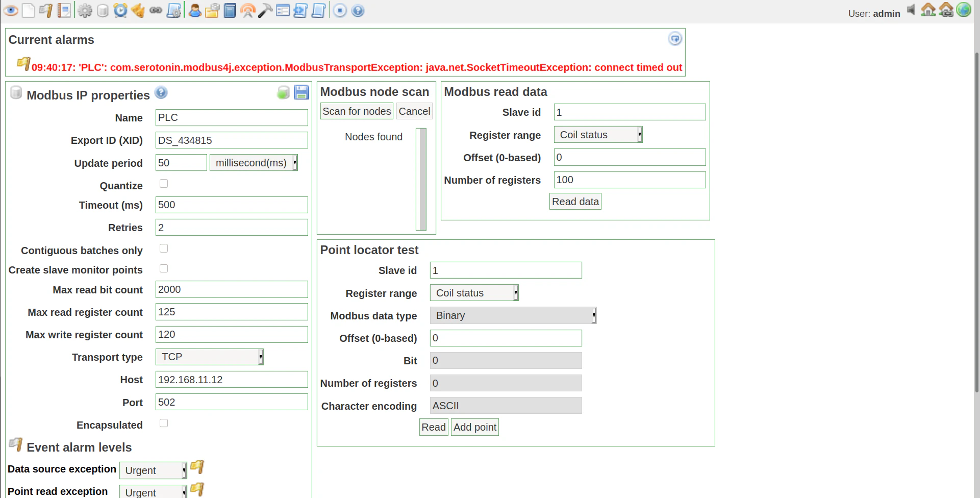
Task: Open the toolbar Help question-mark icon
Action: pyautogui.click(x=358, y=10)
